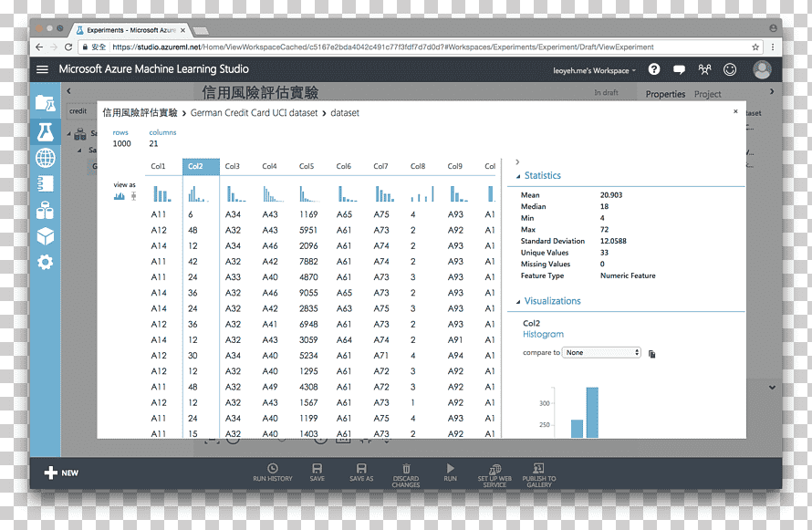Click the browser back arrow

39,47
